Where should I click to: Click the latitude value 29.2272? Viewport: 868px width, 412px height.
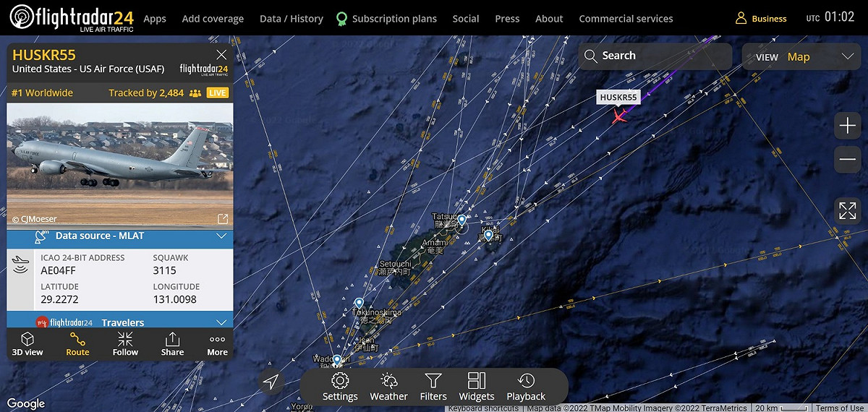point(59,299)
